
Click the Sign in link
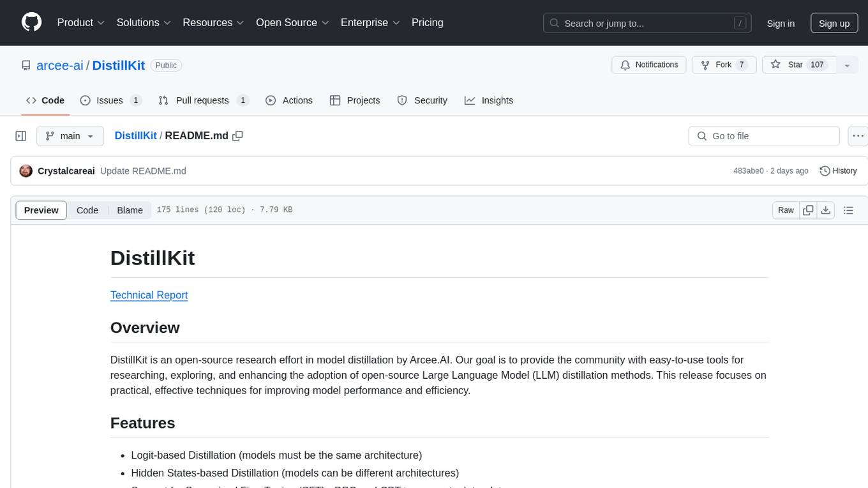781,23
